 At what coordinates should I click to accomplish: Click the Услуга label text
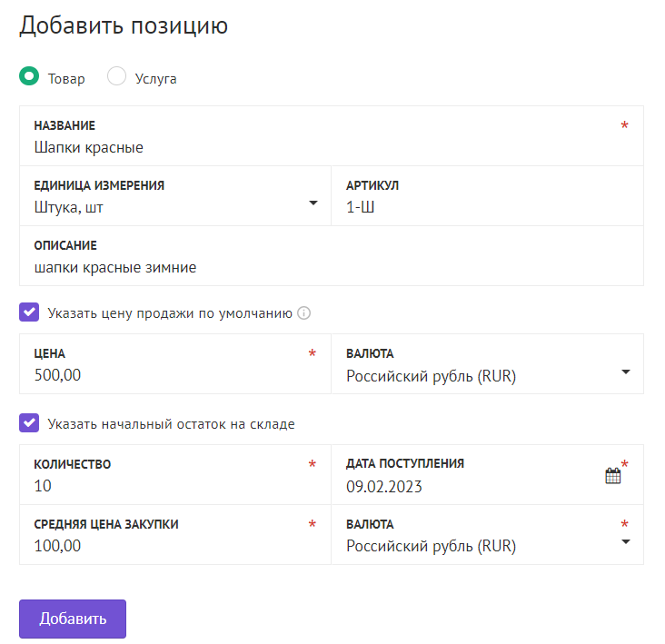click(155, 79)
